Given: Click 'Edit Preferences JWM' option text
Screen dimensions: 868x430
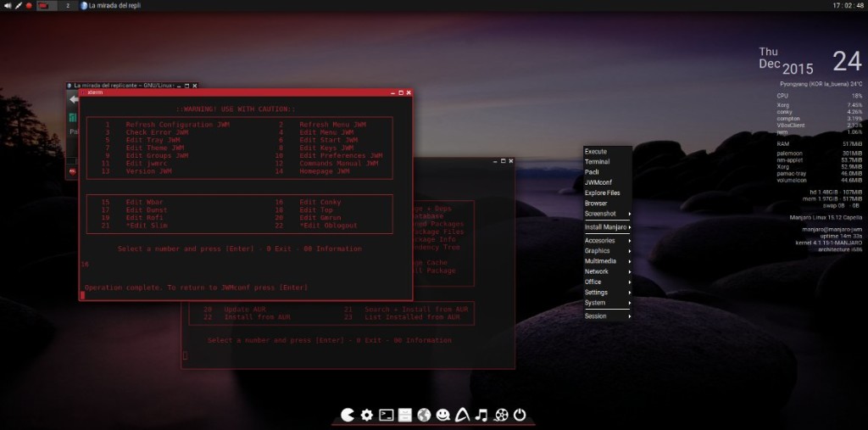Looking at the screenshot, I should pyautogui.click(x=341, y=156).
